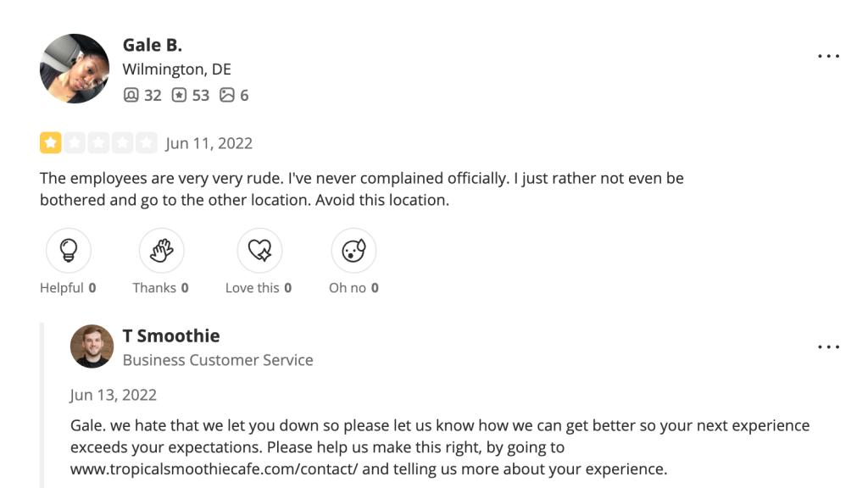This screenshot has height=488, width=868.
Task: Click the Helpful lightbulb reaction icon
Action: click(x=68, y=250)
